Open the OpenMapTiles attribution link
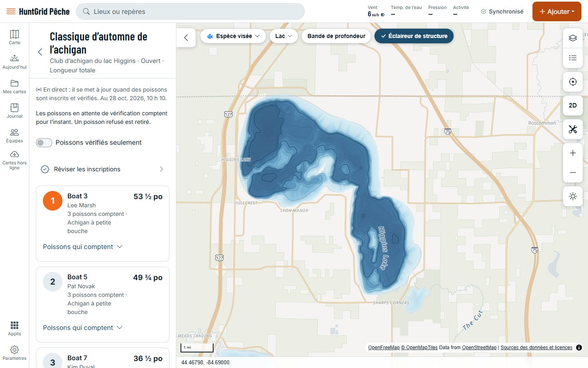588x368 pixels. point(419,348)
